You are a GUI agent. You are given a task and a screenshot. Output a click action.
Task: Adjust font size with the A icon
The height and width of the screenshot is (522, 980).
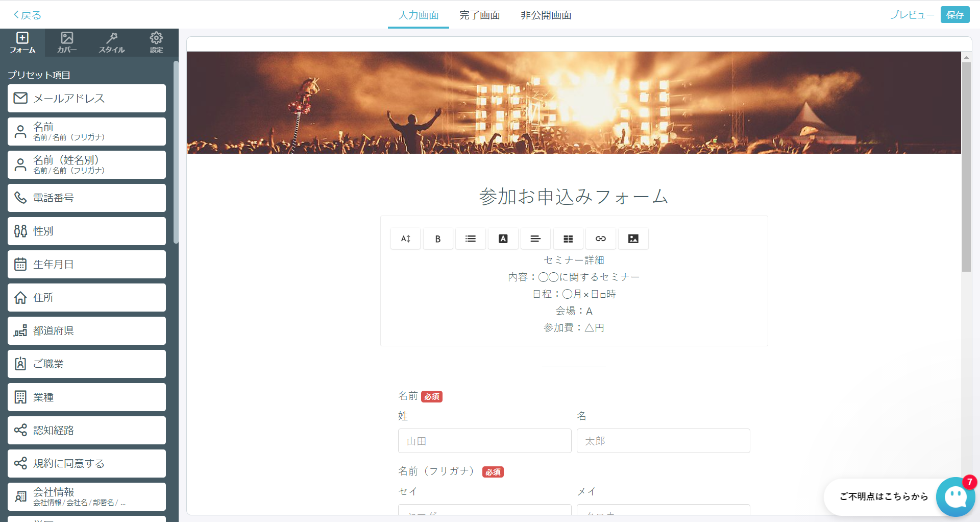405,239
